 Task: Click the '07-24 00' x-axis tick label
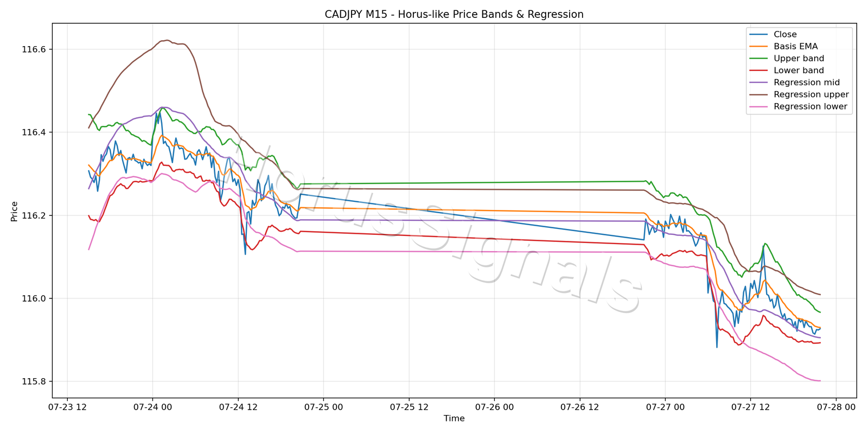click(x=152, y=407)
